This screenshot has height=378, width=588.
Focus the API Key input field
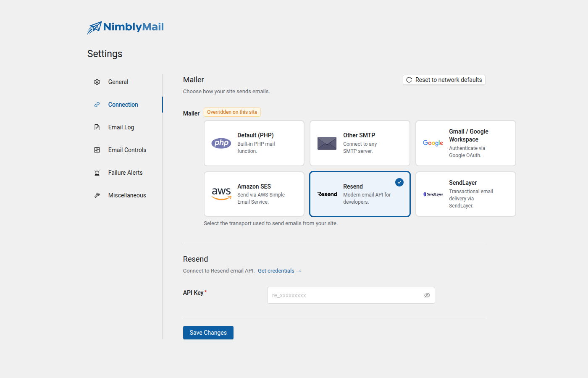351,295
